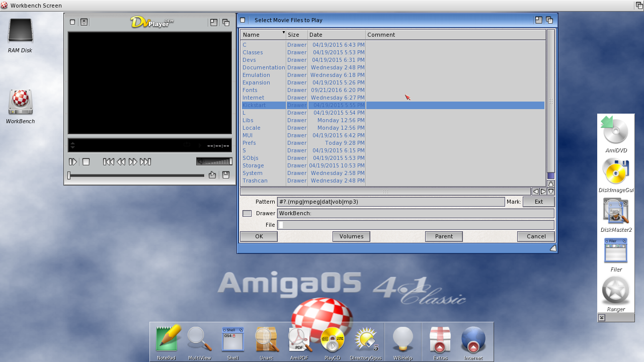Click the Comment column header
The width and height of the screenshot is (644, 362).
click(455, 35)
